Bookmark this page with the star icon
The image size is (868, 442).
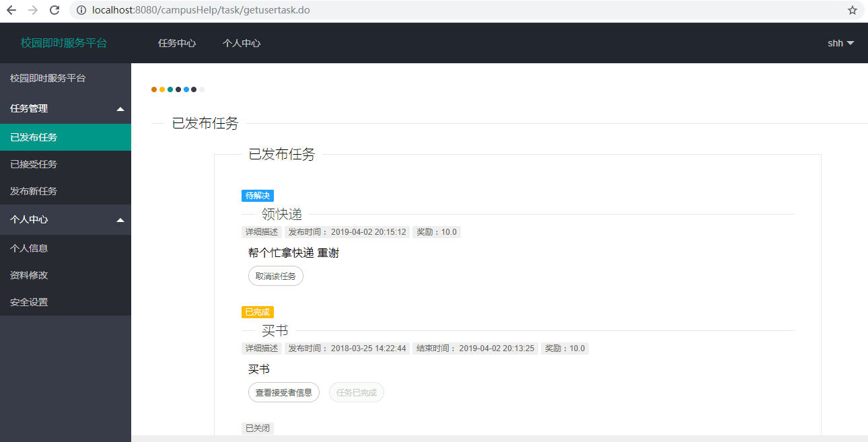tap(853, 10)
